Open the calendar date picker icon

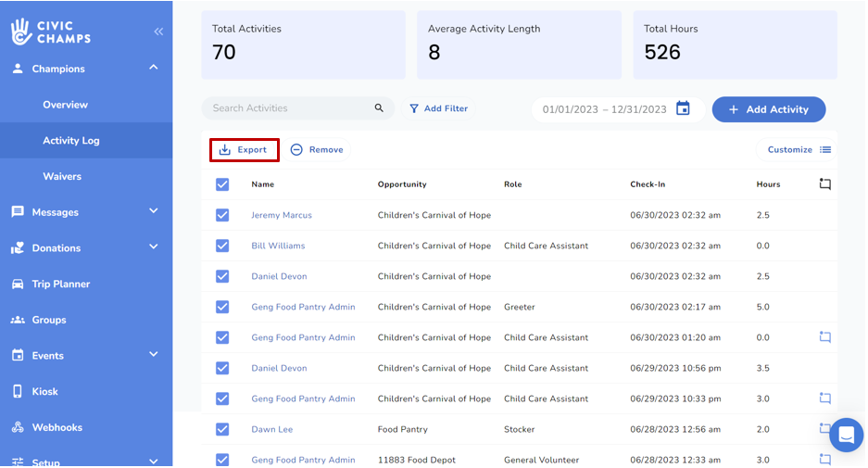pos(683,108)
